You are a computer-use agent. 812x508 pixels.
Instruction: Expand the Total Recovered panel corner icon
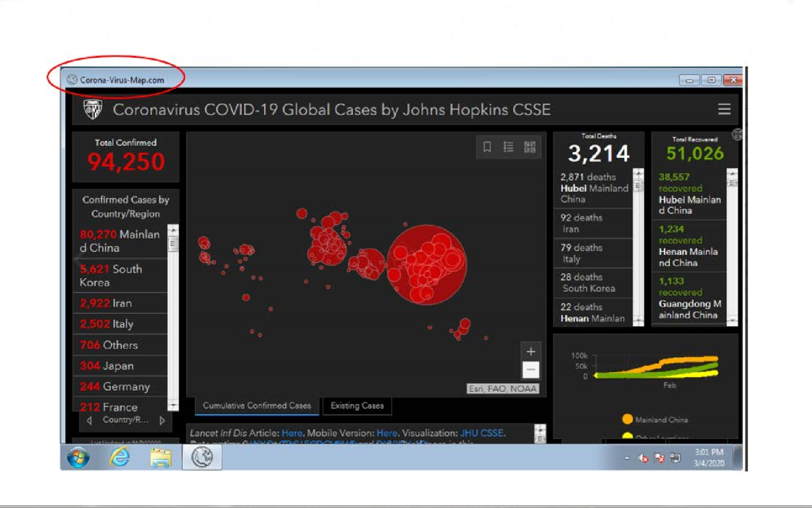pos(737,135)
